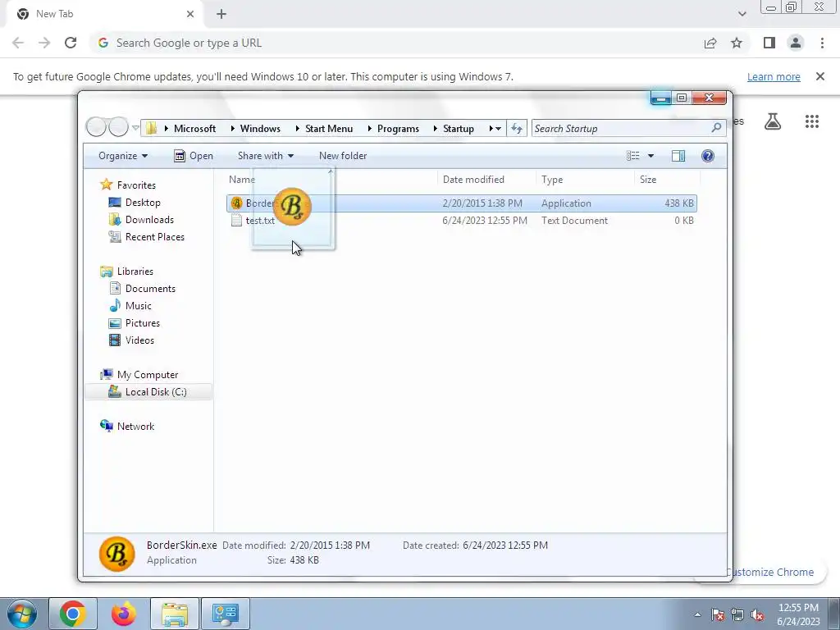Screen dimensions: 840x630
Task: Navigate to the Programs breadcrumb
Action: [x=398, y=129]
